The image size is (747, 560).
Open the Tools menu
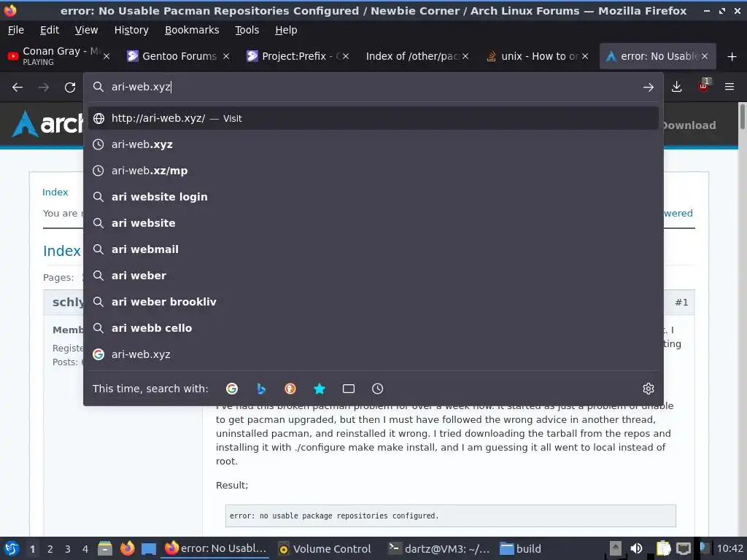pyautogui.click(x=247, y=30)
